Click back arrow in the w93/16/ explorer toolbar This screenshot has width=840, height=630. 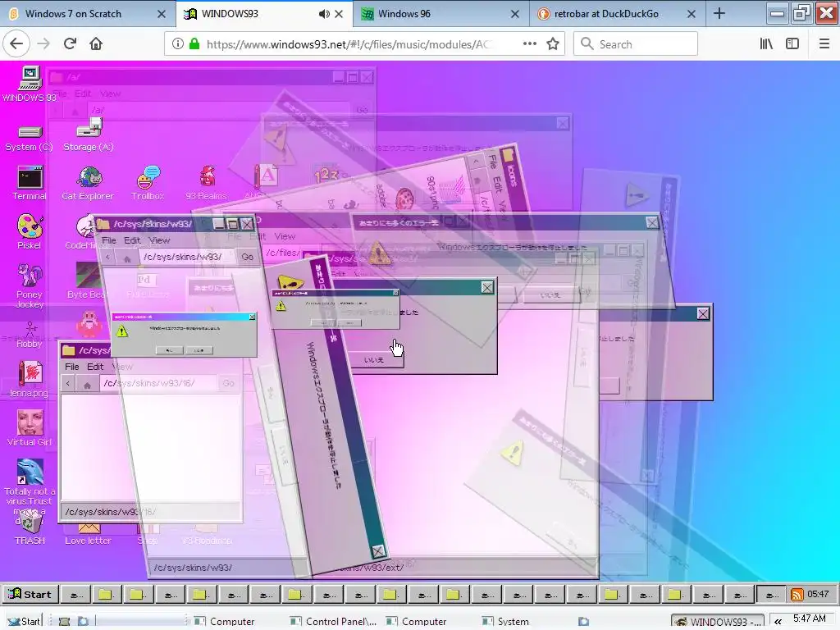[67, 384]
